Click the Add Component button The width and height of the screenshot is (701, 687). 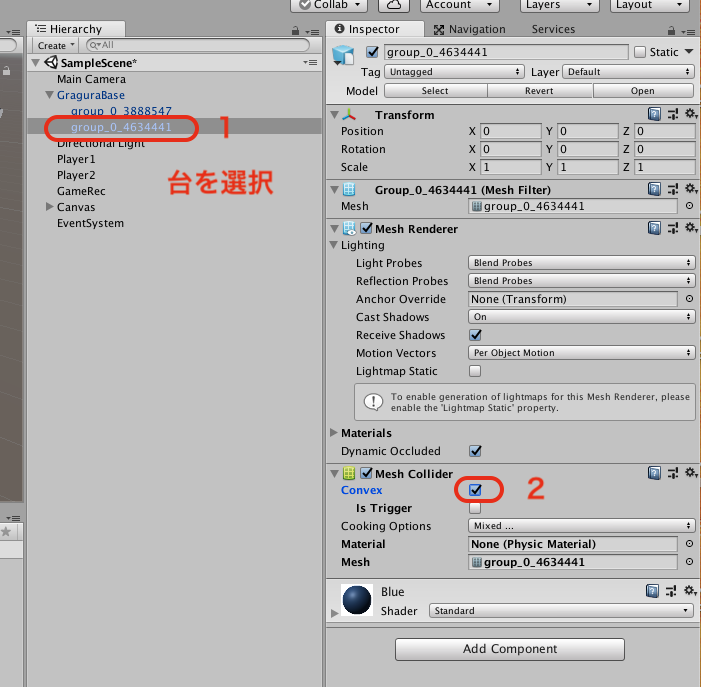point(510,649)
